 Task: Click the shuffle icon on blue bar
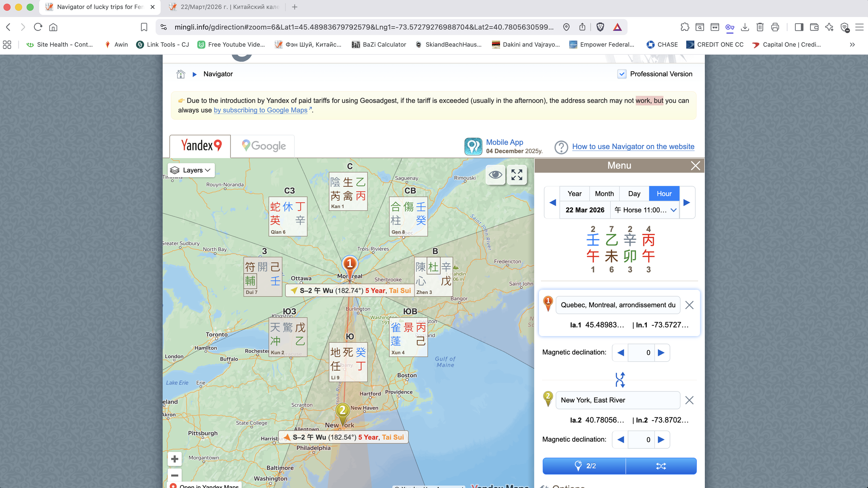(661, 466)
